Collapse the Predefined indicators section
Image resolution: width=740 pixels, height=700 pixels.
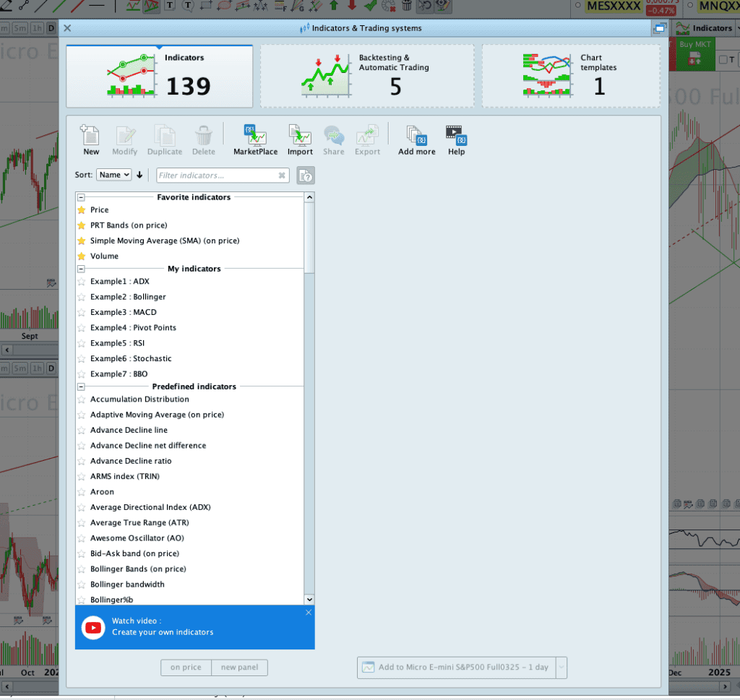click(x=82, y=386)
